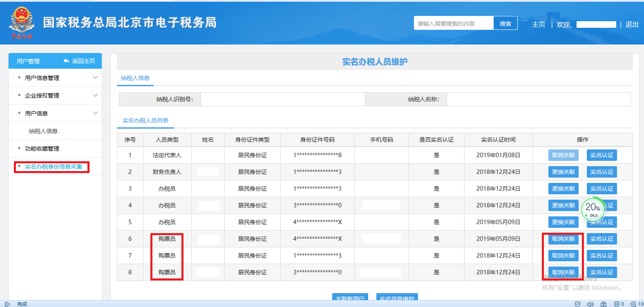The width and height of the screenshot is (644, 307).
Task: Click the 退出 logout link
Action: tap(632, 24)
